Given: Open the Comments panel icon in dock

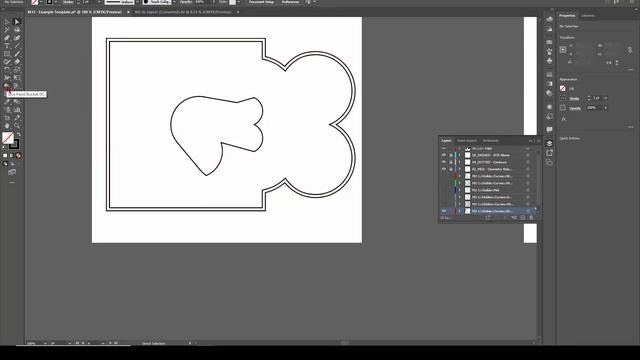Looking at the screenshot, I should (x=549, y=129).
